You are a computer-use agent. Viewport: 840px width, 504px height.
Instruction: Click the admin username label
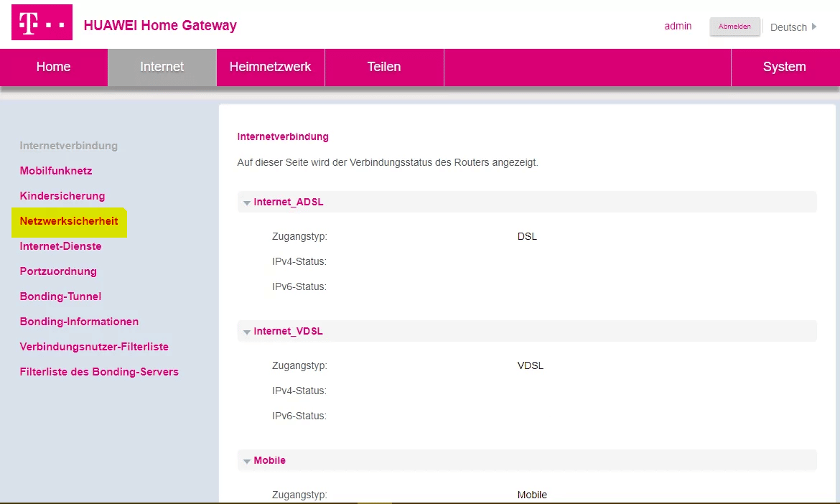(678, 27)
